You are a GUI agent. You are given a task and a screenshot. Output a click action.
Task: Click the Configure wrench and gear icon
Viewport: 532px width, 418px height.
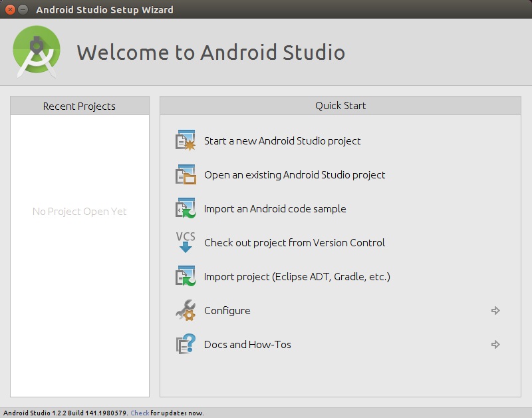[186, 310]
